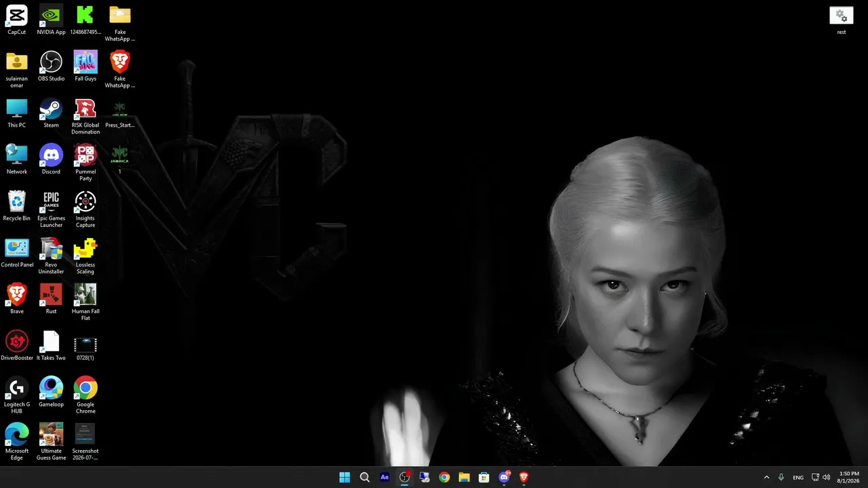868x488 pixels.
Task: Select the Gameloop desktop shortcut
Action: 51,392
